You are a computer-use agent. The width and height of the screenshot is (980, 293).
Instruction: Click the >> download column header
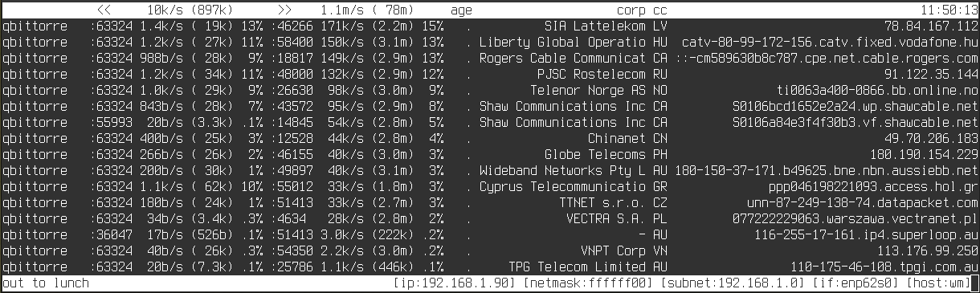[284, 10]
